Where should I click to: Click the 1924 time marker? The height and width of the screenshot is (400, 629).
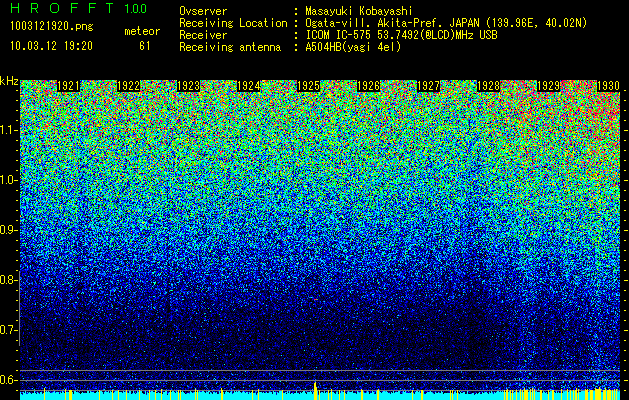coord(249,86)
